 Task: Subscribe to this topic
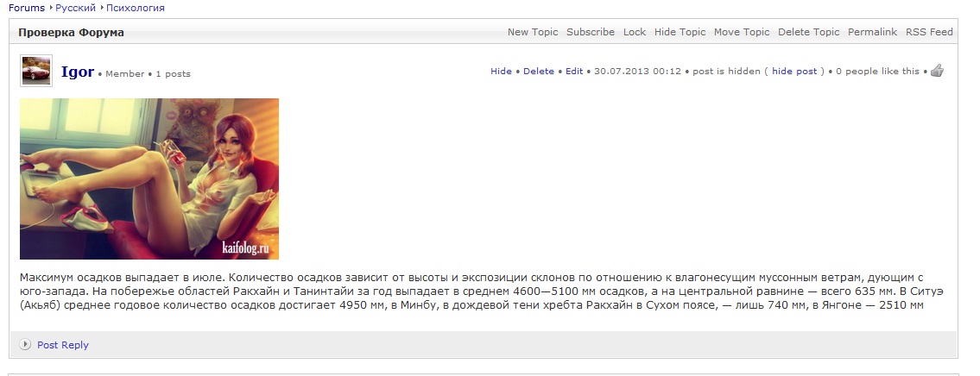tap(591, 32)
